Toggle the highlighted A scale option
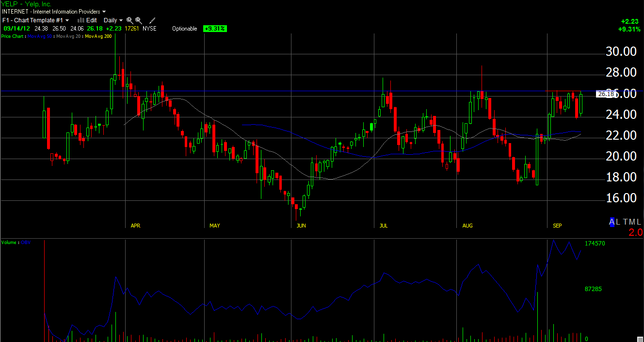Image resolution: width=644 pixels, height=342 pixels. [x=612, y=222]
